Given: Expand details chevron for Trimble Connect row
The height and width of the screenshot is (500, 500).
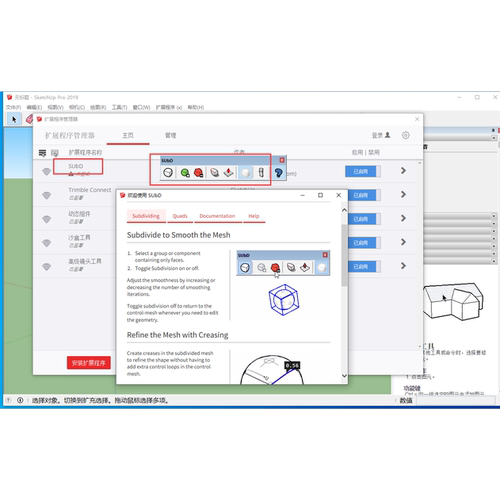Looking at the screenshot, I should tap(403, 194).
